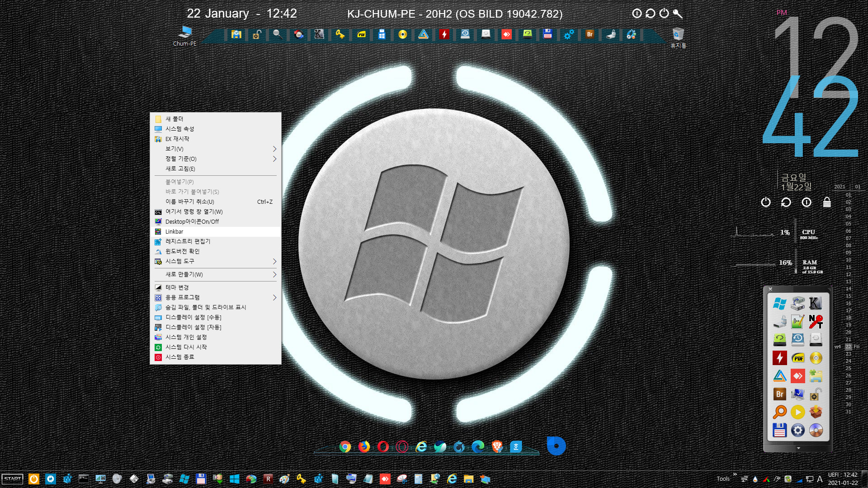868x488 pixels.
Task: Open the clover folder icon in launcher panel
Action: [816, 375]
